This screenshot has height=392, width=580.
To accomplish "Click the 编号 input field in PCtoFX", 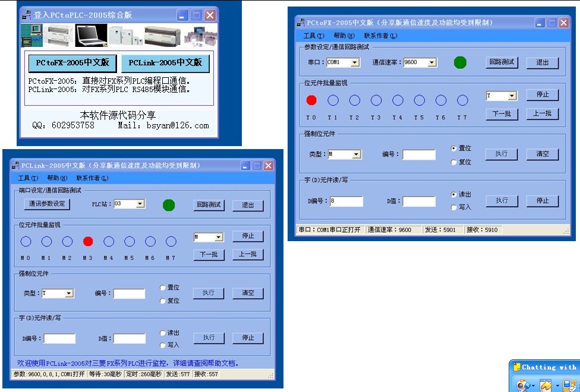I will [x=419, y=154].
